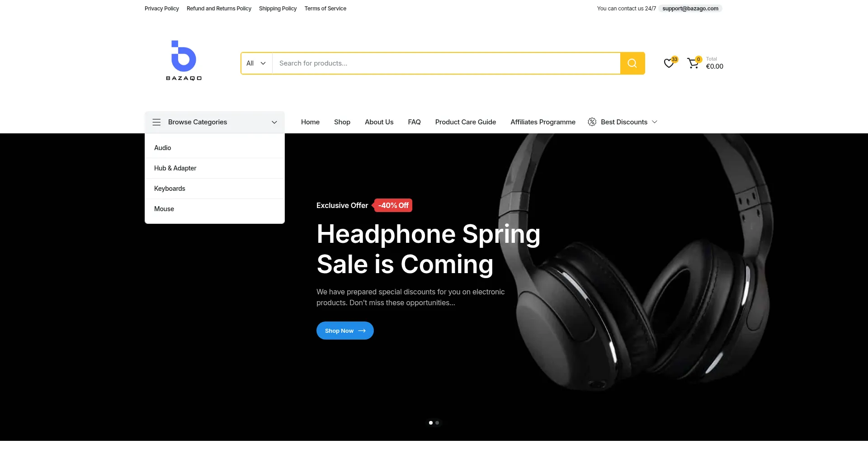
Task: Collapse the Browse Categories chevron
Action: click(x=274, y=123)
